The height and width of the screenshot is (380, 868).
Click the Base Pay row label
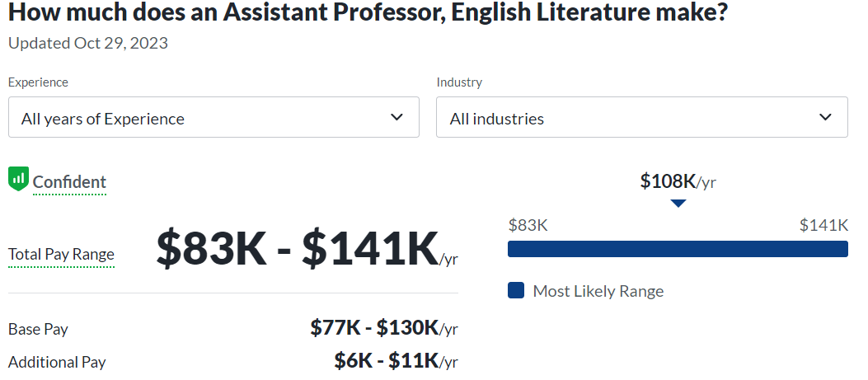pos(38,330)
